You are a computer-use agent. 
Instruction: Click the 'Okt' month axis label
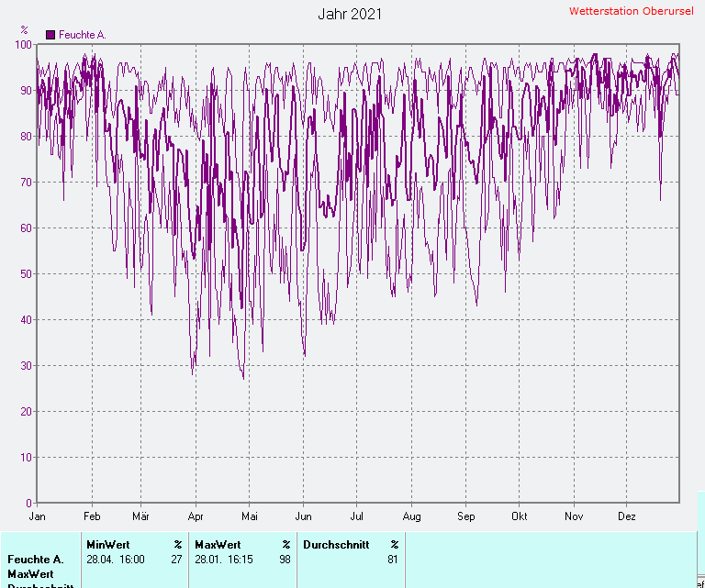tap(520, 516)
